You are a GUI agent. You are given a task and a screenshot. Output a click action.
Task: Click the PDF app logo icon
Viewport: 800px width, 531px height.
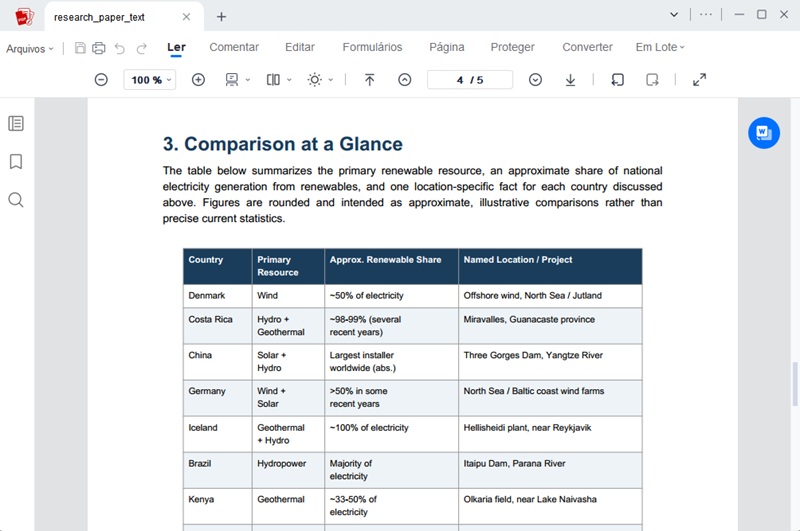[24, 16]
